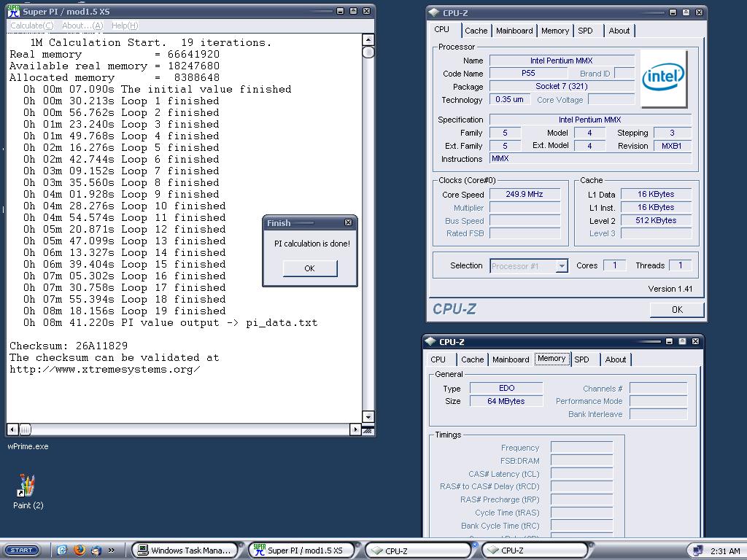Image resolution: width=747 pixels, height=560 pixels.
Task: Expand the quick launch overflow chevron
Action: point(112,551)
